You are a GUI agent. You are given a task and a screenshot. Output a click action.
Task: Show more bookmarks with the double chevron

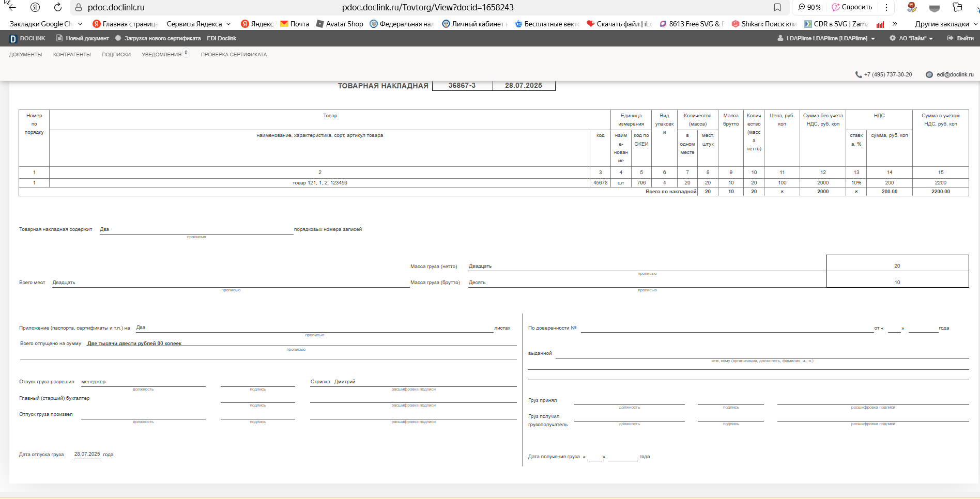coord(895,24)
